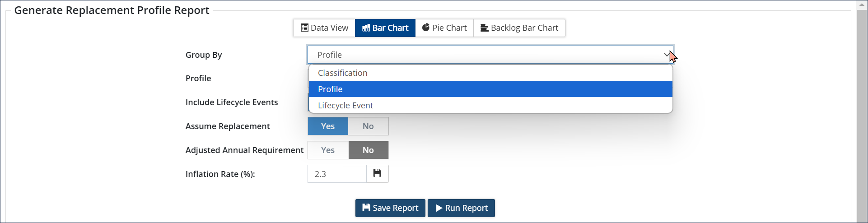Set Adjusted Annual Requirement to No
Screen dimensions: 868x223
click(368, 150)
